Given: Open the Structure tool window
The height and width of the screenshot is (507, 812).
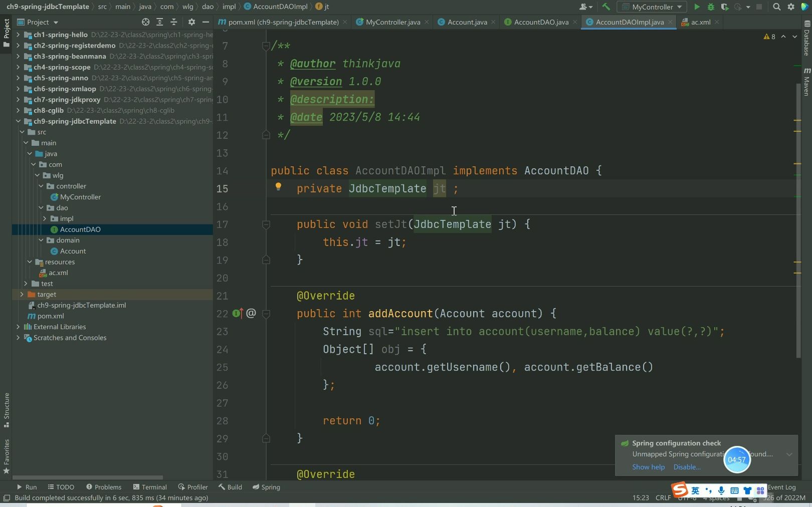Looking at the screenshot, I should coord(7,410).
